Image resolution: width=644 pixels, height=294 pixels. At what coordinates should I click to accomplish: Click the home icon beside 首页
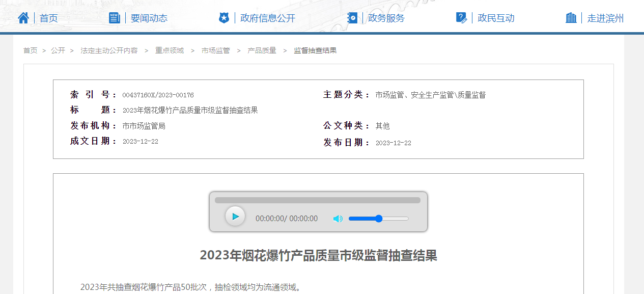(x=23, y=18)
